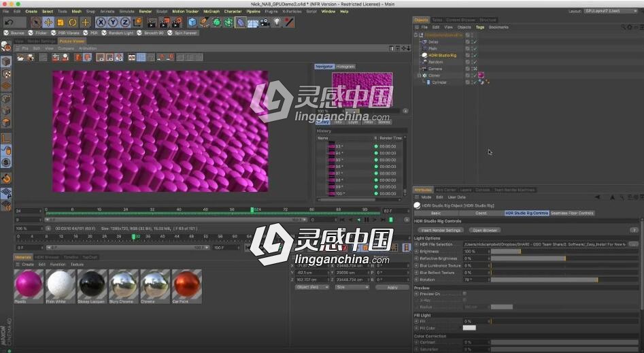Viewport: 644px width, 353px height.
Task: Click the Open Browser button
Action: pos(485,230)
